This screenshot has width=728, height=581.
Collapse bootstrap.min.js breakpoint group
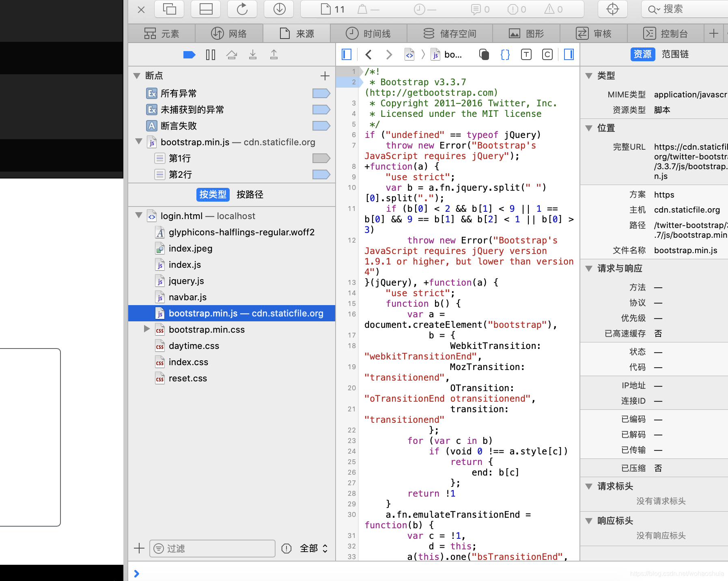click(x=139, y=142)
